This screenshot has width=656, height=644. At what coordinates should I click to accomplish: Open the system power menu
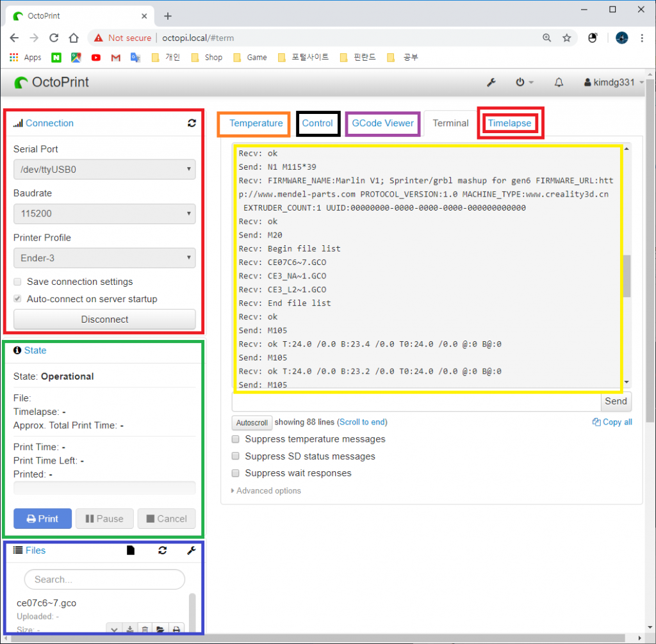(x=524, y=83)
